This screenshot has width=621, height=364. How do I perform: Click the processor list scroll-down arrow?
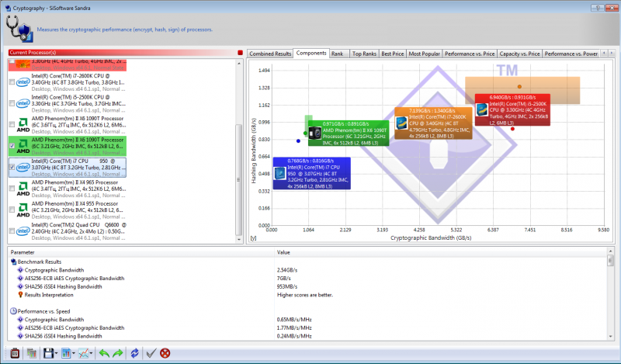tap(239, 240)
